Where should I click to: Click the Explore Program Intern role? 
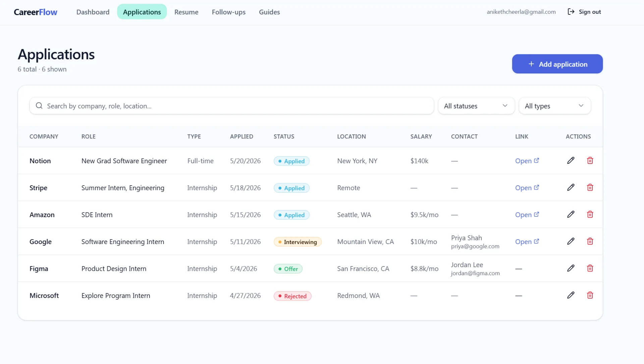[116, 295]
